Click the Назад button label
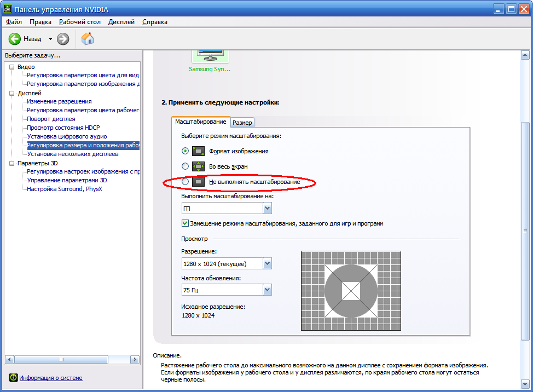The height and width of the screenshot is (392, 533). (32, 39)
